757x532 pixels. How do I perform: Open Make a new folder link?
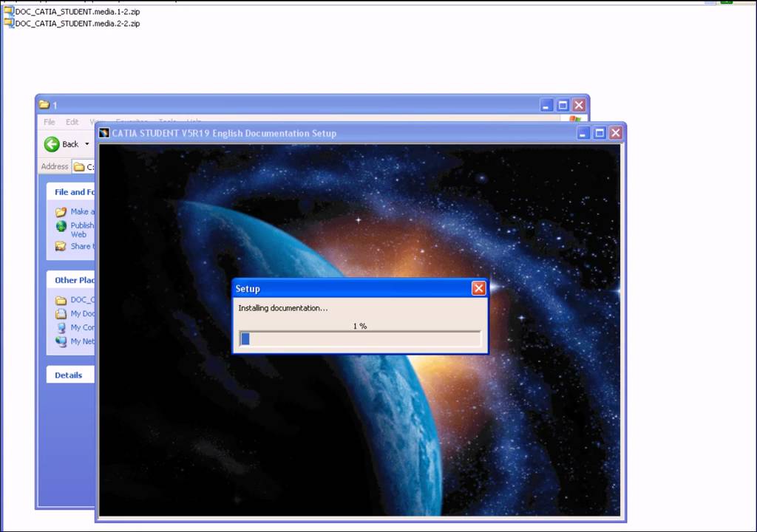click(x=83, y=211)
